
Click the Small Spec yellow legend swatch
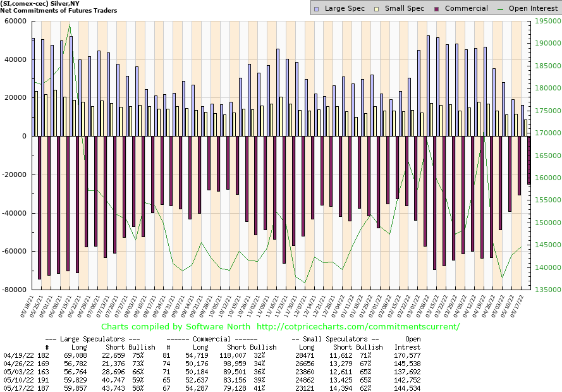377,9
